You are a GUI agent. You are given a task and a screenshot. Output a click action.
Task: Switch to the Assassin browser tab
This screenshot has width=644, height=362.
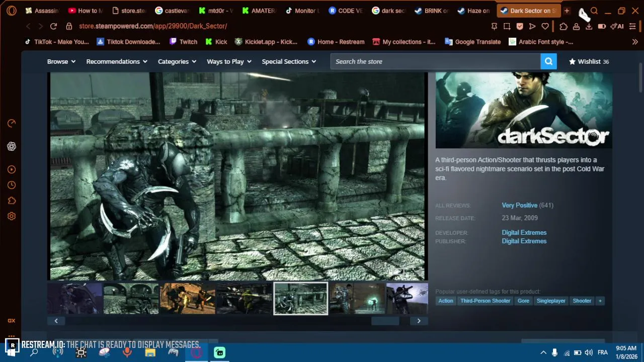click(x=42, y=11)
